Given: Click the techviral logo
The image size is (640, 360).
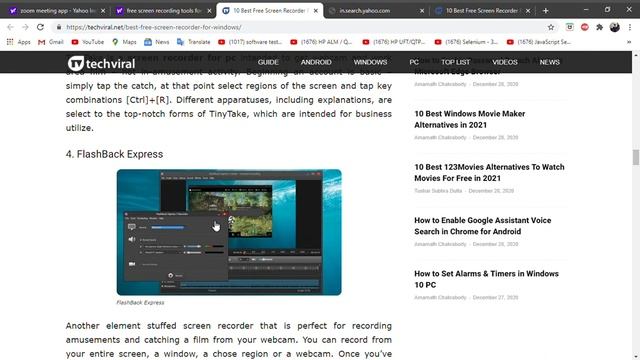Looking at the screenshot, I should pyautogui.click(x=101, y=63).
